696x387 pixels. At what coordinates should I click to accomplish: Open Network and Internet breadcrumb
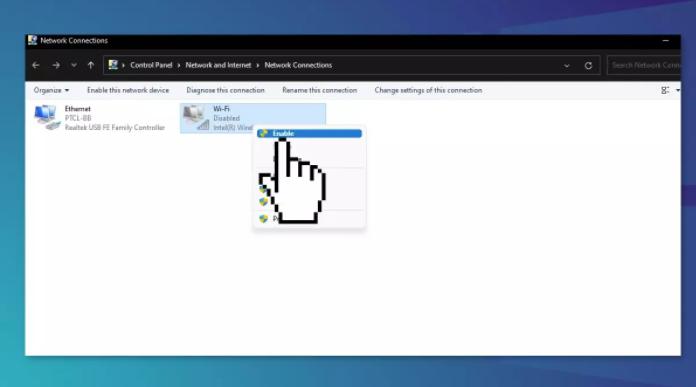218,65
